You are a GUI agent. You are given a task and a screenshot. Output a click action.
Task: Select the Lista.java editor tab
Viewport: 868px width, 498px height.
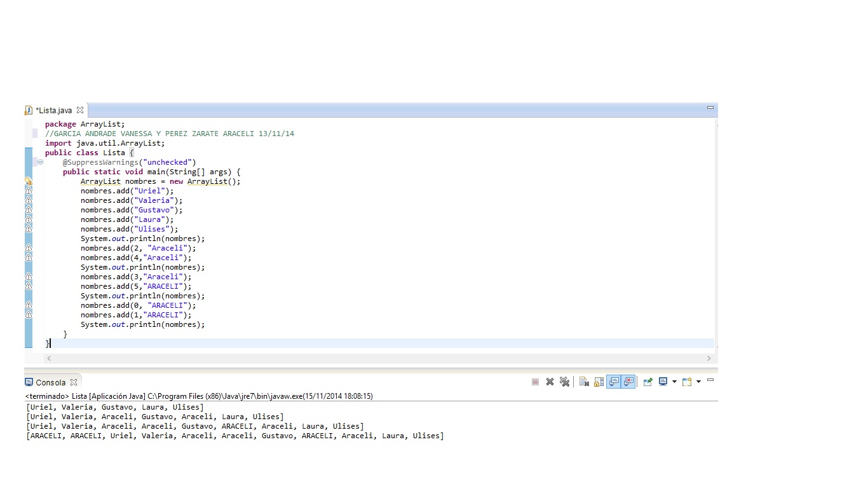[x=54, y=110]
